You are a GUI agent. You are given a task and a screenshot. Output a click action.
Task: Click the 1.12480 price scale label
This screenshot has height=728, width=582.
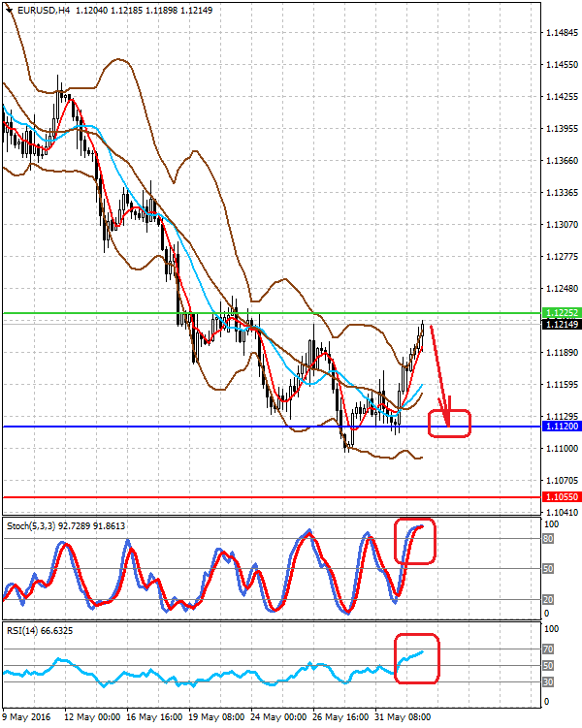tap(562, 289)
